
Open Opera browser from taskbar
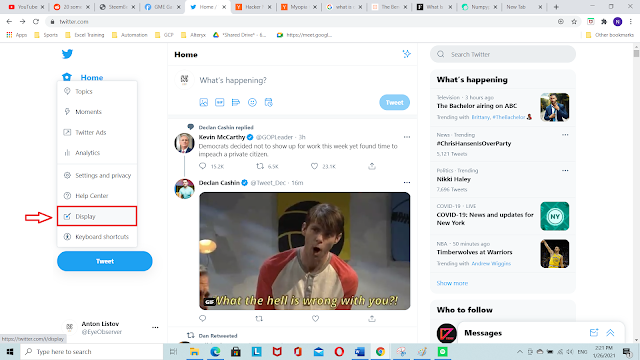(339, 351)
